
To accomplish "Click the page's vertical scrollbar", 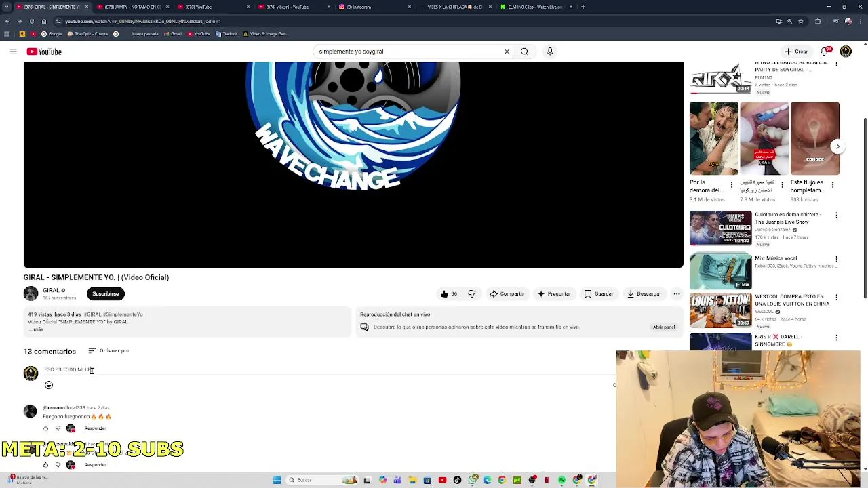I will tap(864, 207).
